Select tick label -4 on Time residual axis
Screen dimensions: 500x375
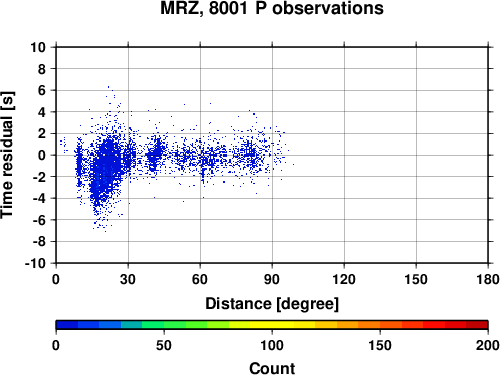[39, 199]
